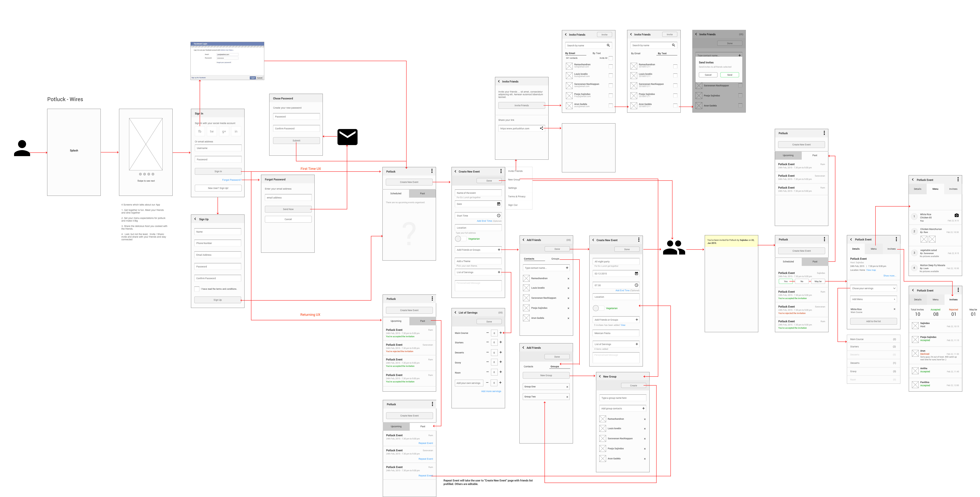Click the camera icon on White Rice Chicken 65 row
Image resolution: width=980 pixels, height=497 pixels.
[x=956, y=215]
